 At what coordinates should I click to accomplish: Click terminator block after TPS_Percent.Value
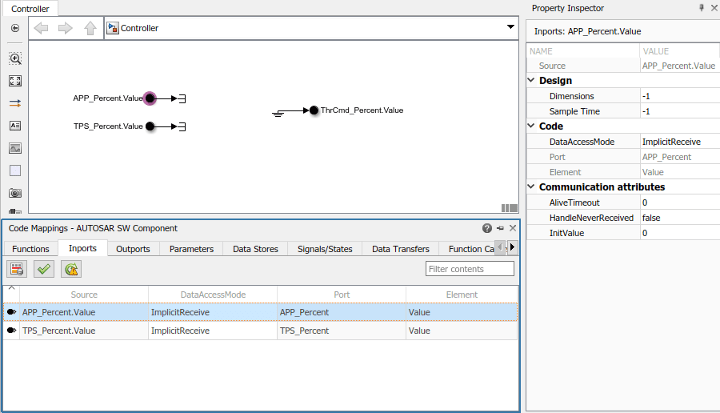pos(182,126)
